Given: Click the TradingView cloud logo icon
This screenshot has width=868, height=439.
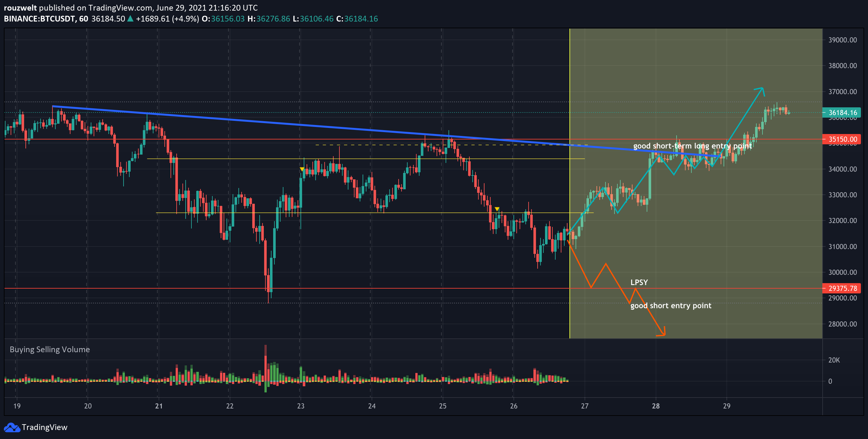Looking at the screenshot, I should pyautogui.click(x=12, y=427).
